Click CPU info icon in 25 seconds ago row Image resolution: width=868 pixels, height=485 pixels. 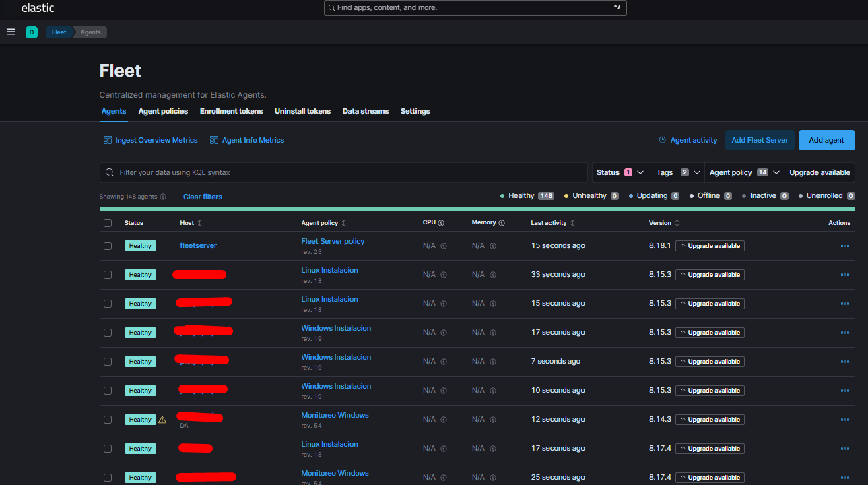tap(444, 478)
